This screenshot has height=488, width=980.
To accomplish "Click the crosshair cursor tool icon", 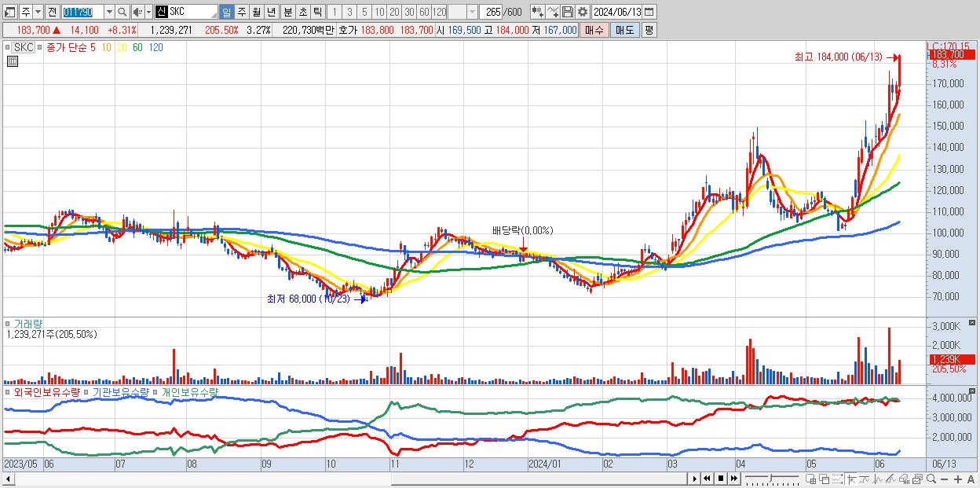I will [852, 479].
